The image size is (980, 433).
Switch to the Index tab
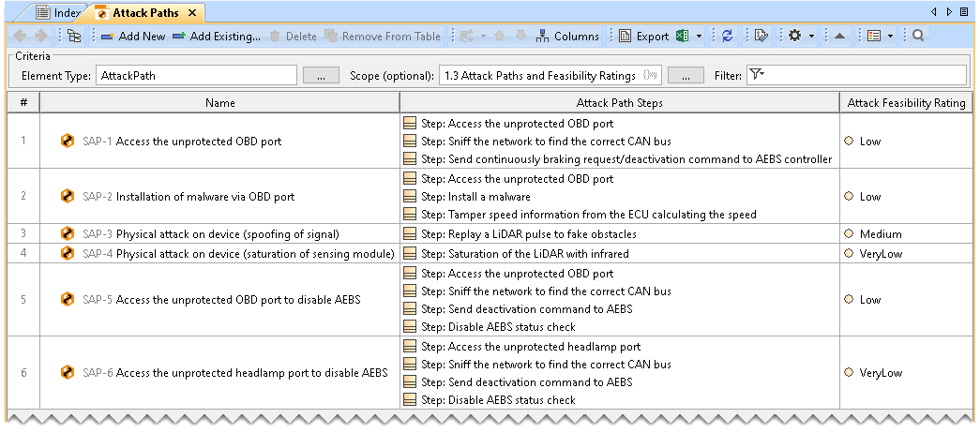point(57,12)
